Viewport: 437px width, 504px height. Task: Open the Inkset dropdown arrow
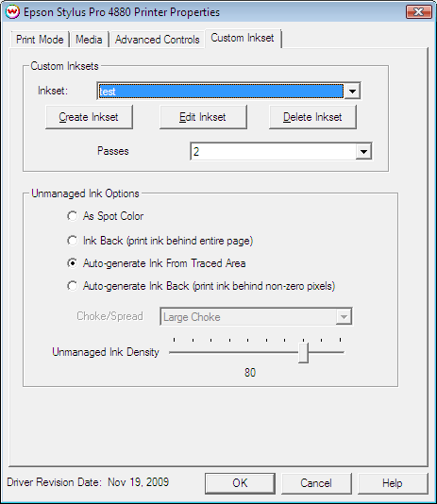[352, 92]
